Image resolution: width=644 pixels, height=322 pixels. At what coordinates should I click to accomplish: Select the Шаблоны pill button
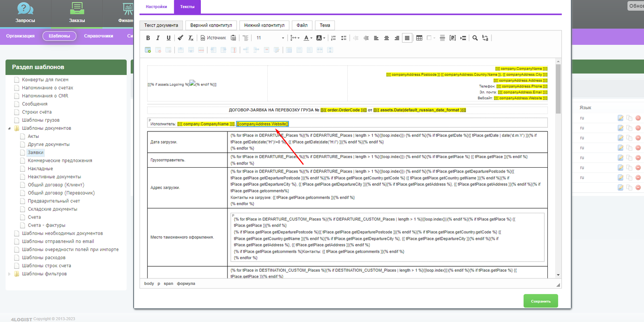point(59,36)
